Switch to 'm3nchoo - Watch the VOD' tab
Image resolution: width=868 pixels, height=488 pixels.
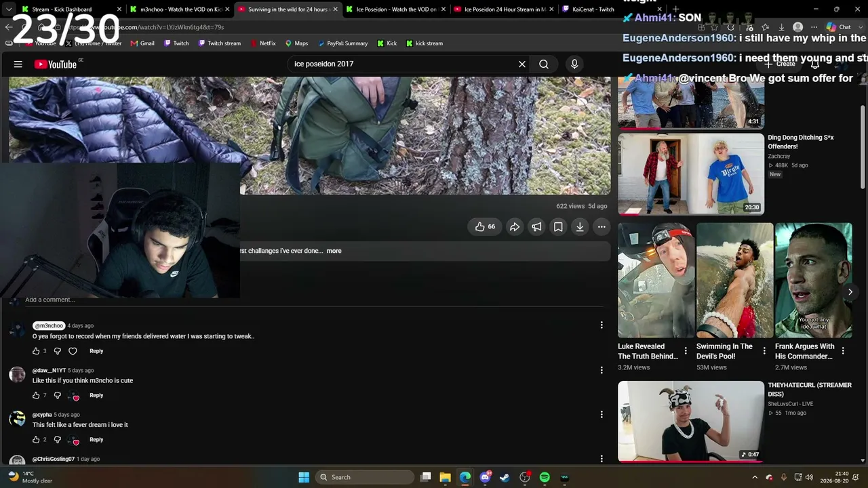coord(180,9)
